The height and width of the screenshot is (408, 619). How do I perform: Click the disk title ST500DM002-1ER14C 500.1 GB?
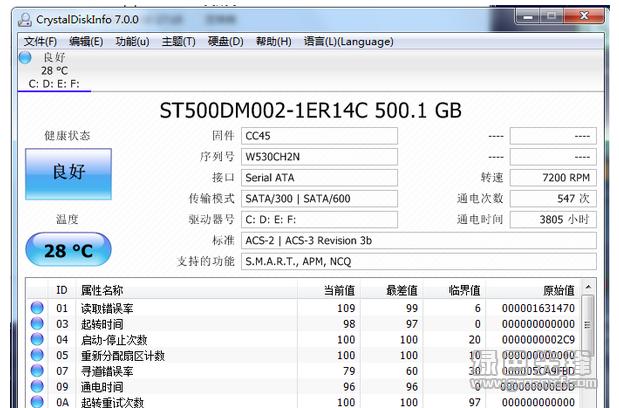click(x=310, y=110)
